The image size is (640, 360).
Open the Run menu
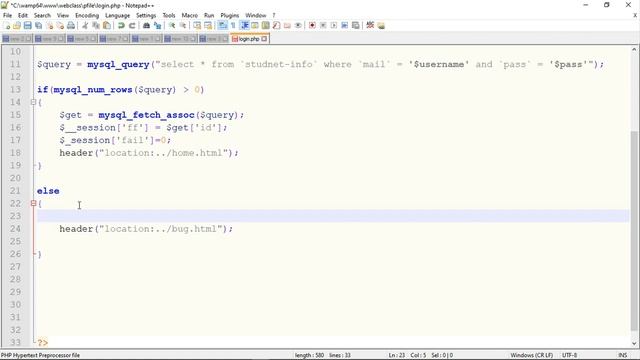pyautogui.click(x=209, y=15)
